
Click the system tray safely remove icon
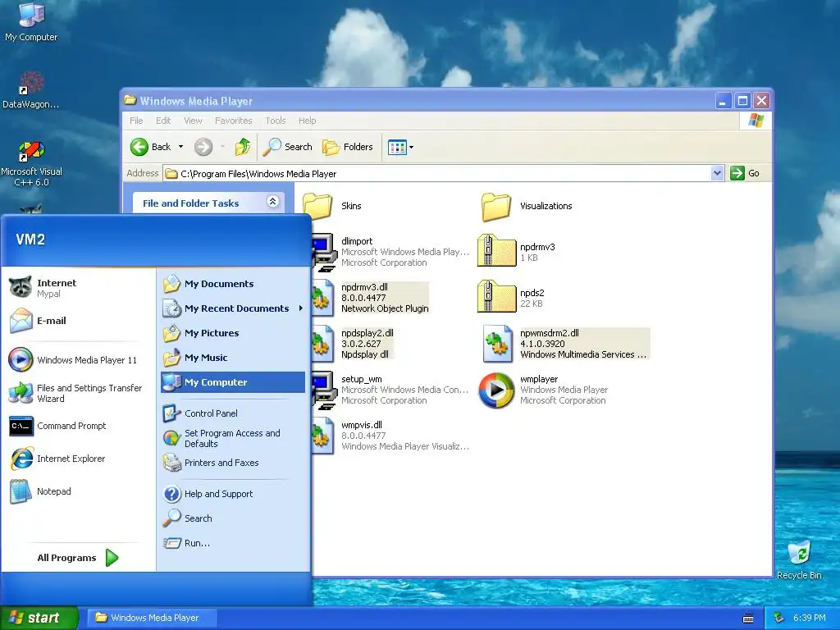(779, 618)
